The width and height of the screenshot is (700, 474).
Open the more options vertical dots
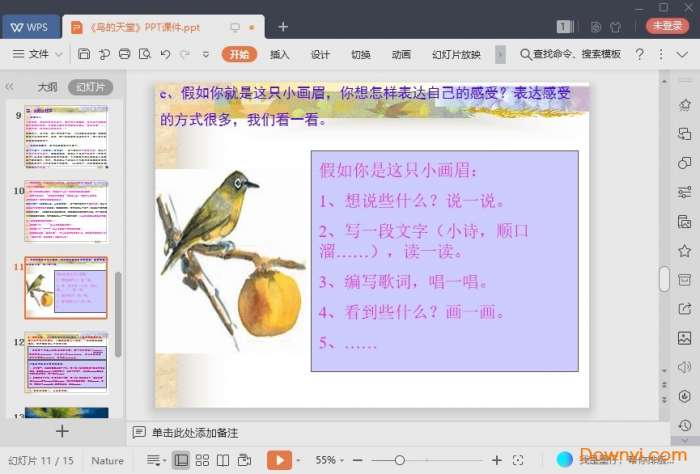tap(661, 54)
